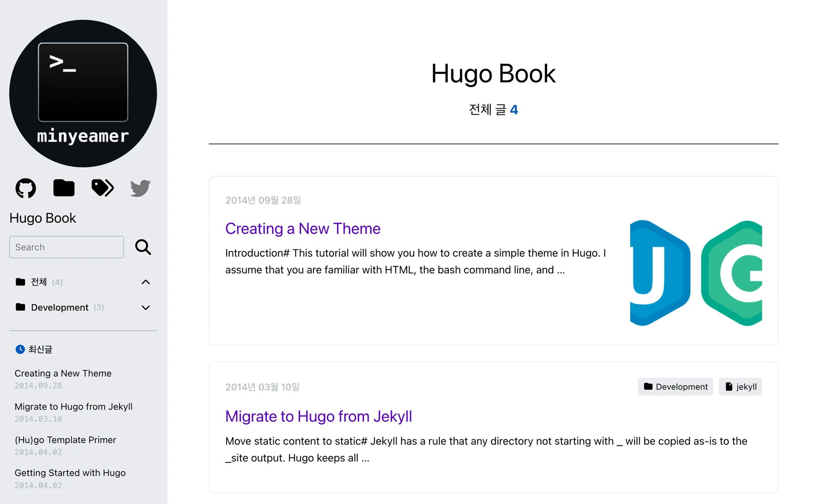The image size is (835, 504).
Task: Click the search magnifier icon
Action: pos(143,247)
